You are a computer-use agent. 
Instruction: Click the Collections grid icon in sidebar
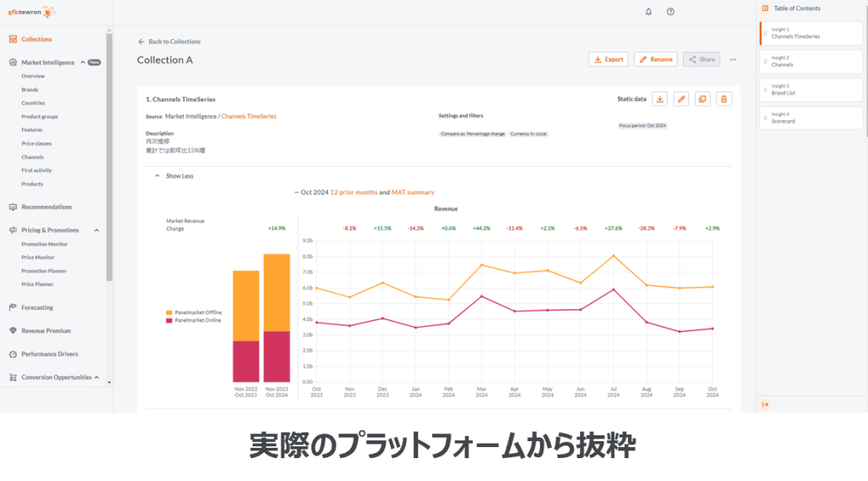[13, 39]
